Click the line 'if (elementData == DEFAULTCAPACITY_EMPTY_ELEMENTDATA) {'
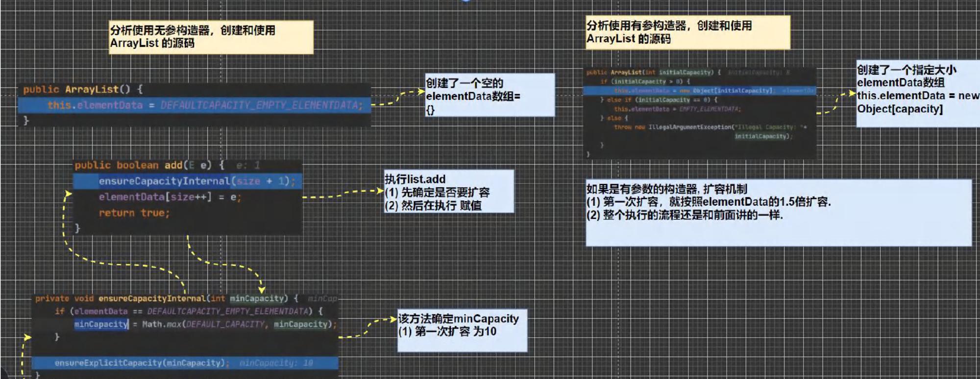Screen dimensions: 980x379 pyautogui.click(x=189, y=311)
